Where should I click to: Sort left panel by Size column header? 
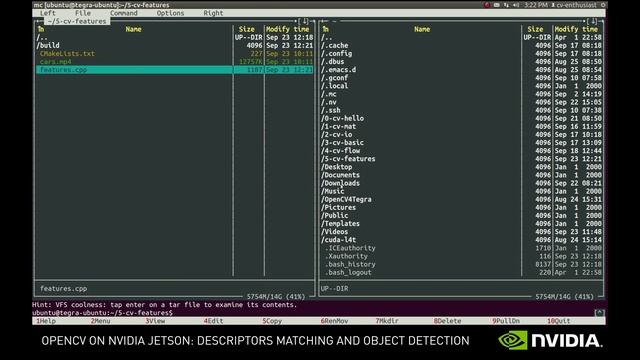247,29
